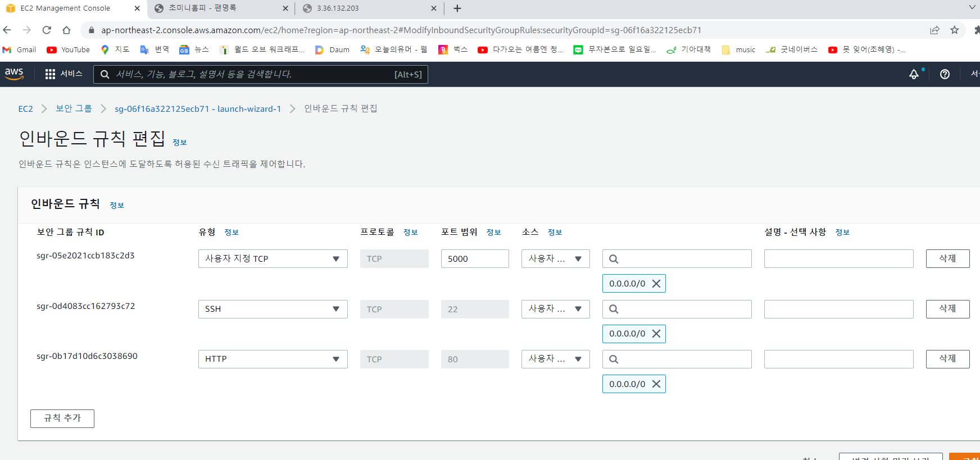Open the Daum bookmark
Image resolution: width=980 pixels, height=460 pixels.
pos(332,49)
